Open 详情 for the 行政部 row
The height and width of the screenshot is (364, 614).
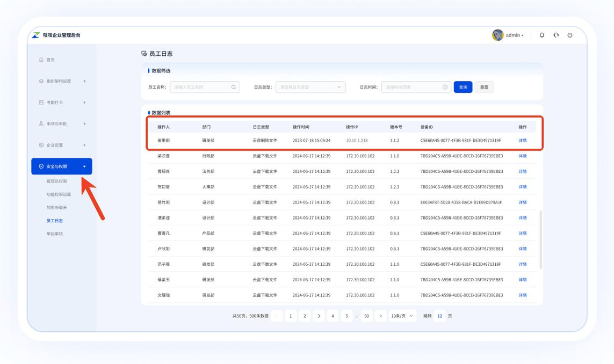click(523, 156)
